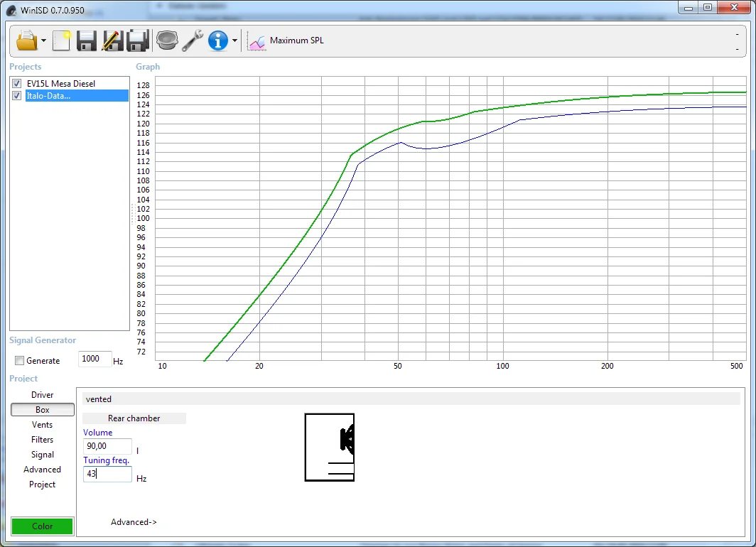
Task: Open the Filters section
Action: [43, 440]
